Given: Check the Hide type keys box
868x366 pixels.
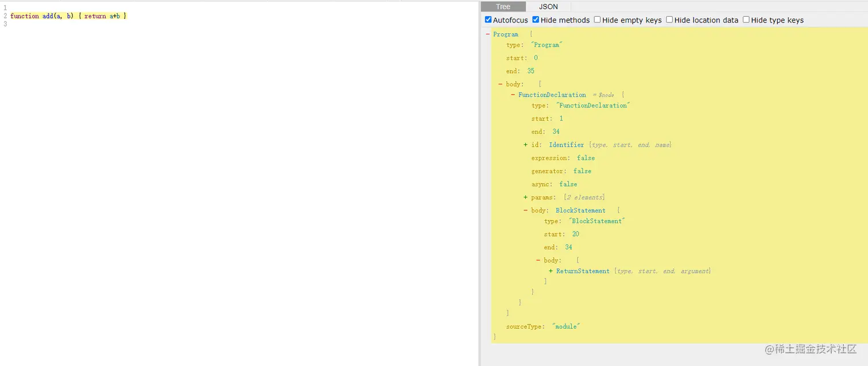Looking at the screenshot, I should 746,20.
